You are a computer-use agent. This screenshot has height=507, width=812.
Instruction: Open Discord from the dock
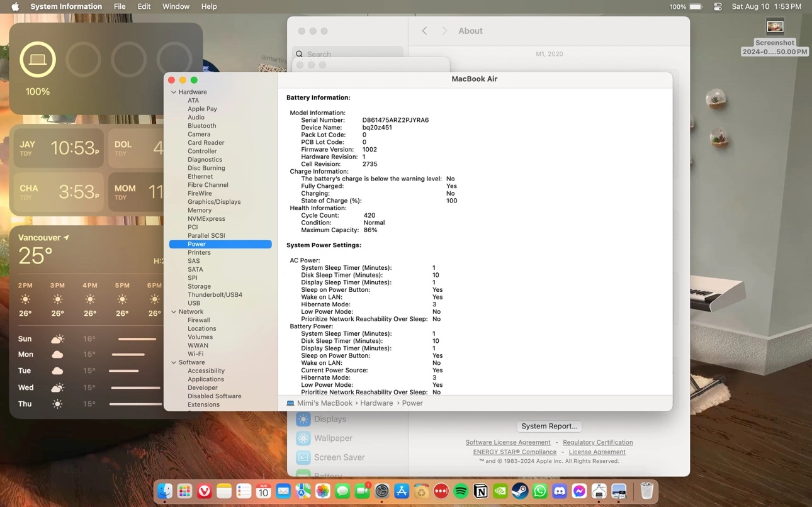point(560,491)
